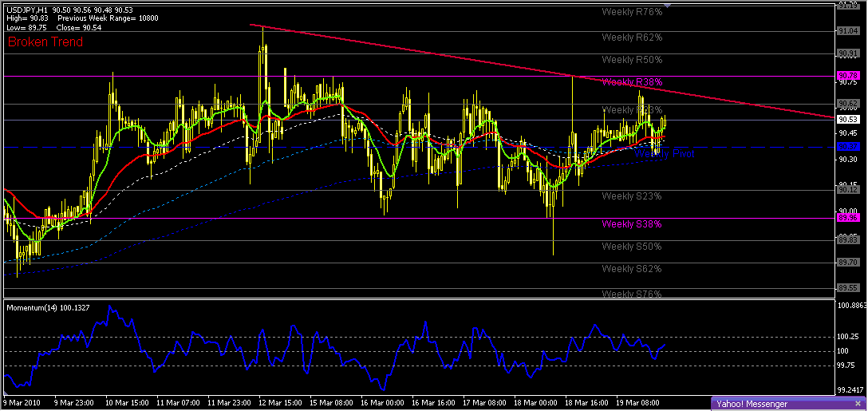Click the current price 90.53 tag
Viewport: 868px width, 411px height.
[x=848, y=119]
